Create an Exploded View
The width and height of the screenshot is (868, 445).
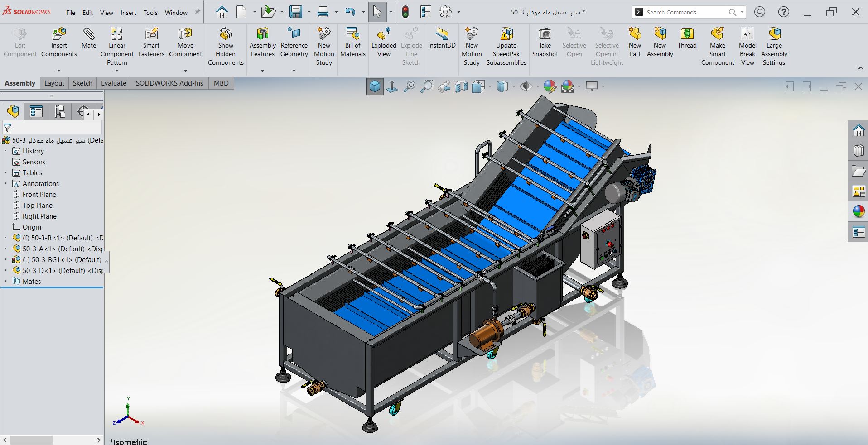click(384, 42)
